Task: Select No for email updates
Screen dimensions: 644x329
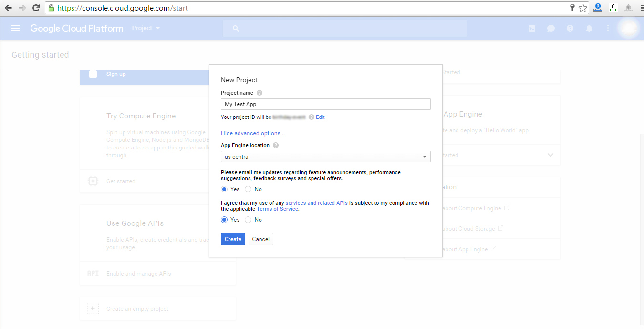Action: [248, 189]
